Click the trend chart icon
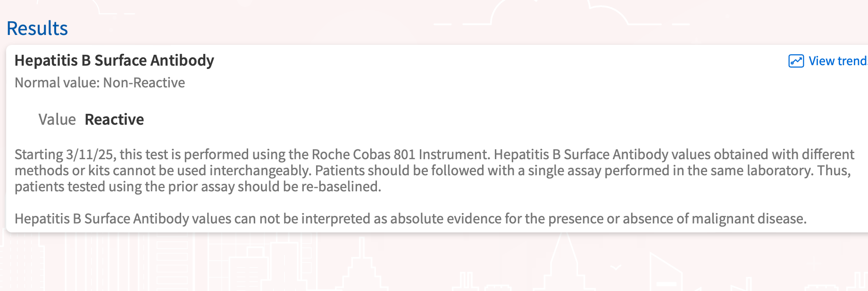Viewport: 868px width, 291px height. coord(796,61)
